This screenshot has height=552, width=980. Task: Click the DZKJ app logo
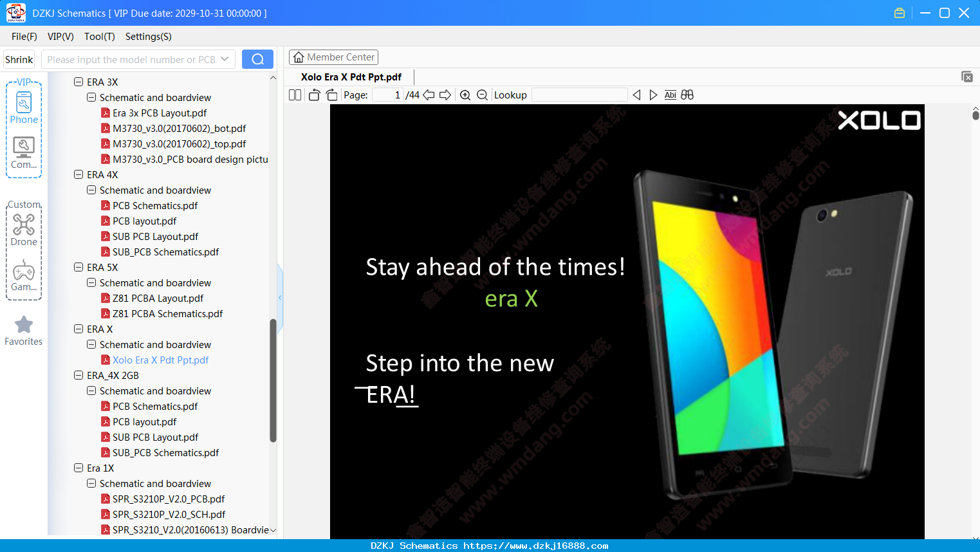tap(15, 13)
